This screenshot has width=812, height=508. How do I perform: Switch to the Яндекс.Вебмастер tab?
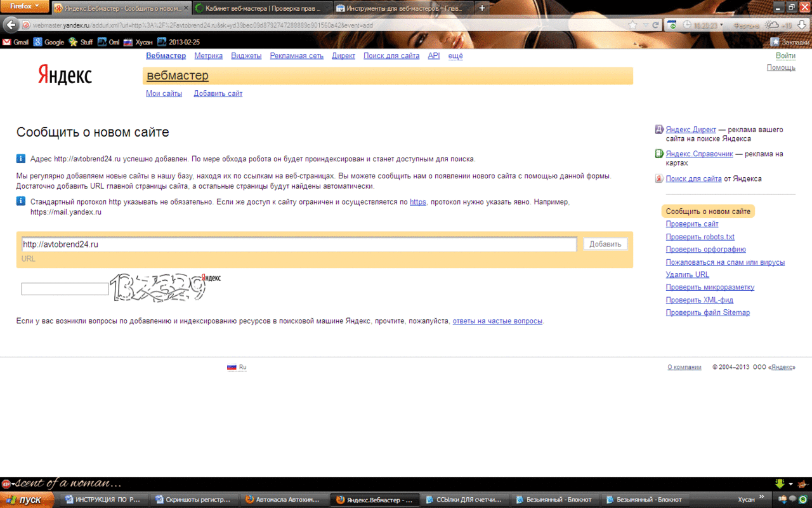pos(121,8)
